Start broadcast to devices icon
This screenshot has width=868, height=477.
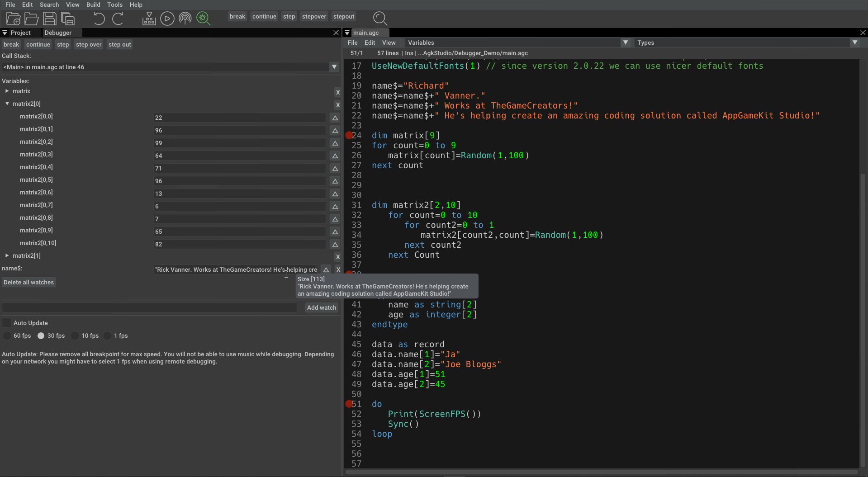coord(185,19)
